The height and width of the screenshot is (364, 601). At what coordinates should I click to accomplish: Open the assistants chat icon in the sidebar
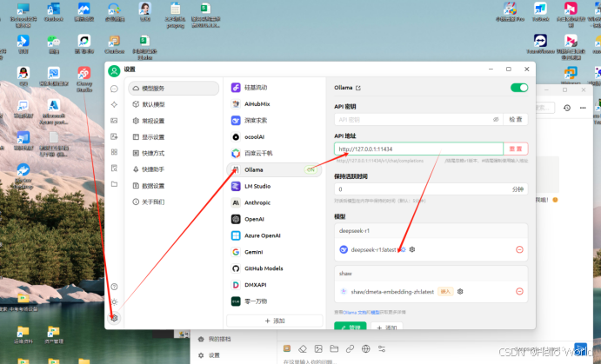(114, 89)
